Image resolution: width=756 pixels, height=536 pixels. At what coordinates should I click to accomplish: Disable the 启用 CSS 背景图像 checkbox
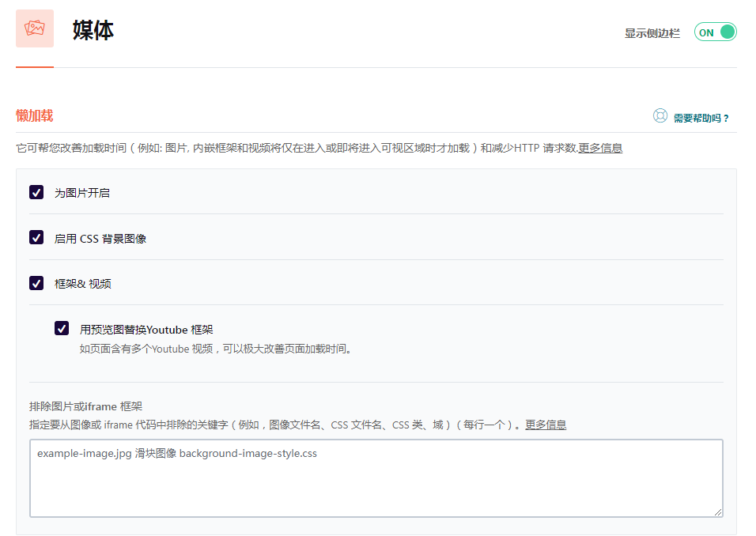point(36,238)
